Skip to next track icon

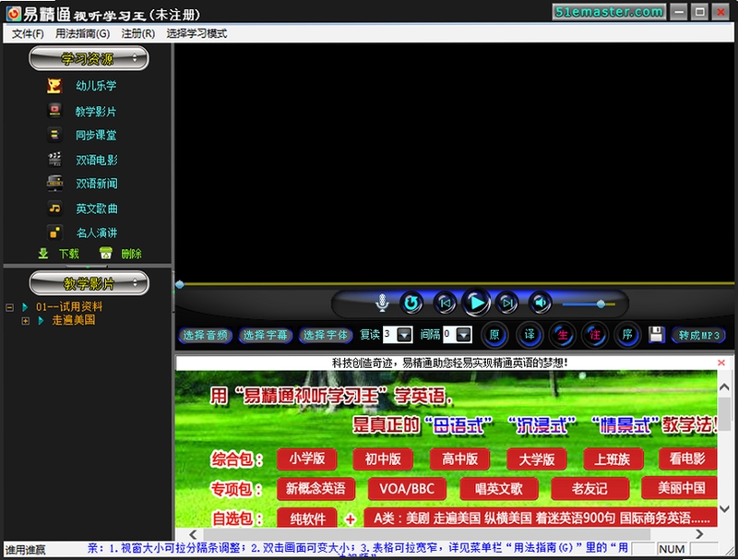[507, 303]
